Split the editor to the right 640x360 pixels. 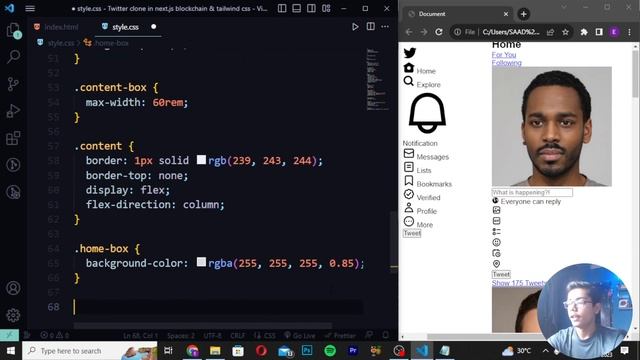tap(370, 27)
